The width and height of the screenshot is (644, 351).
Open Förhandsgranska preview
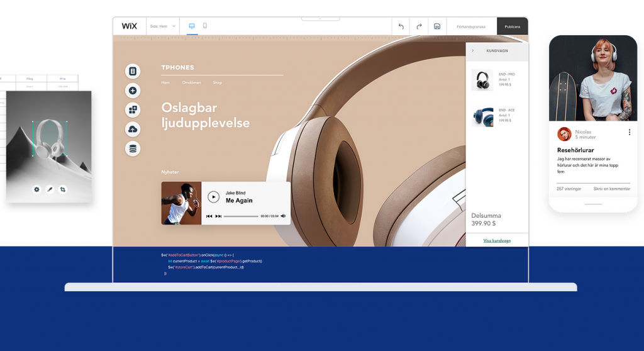pyautogui.click(x=471, y=26)
